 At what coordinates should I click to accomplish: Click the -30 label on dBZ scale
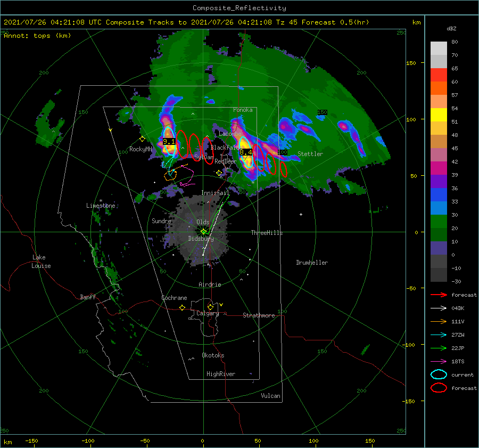point(456,281)
